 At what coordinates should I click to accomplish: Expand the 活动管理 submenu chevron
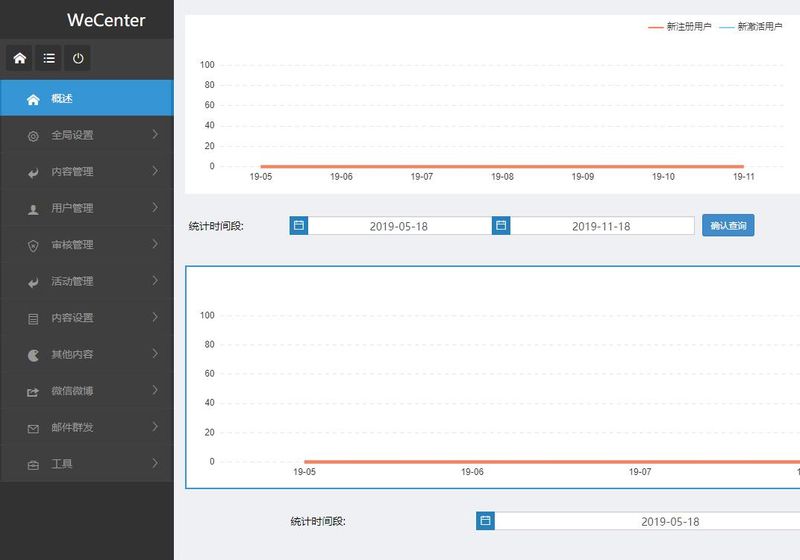point(155,281)
